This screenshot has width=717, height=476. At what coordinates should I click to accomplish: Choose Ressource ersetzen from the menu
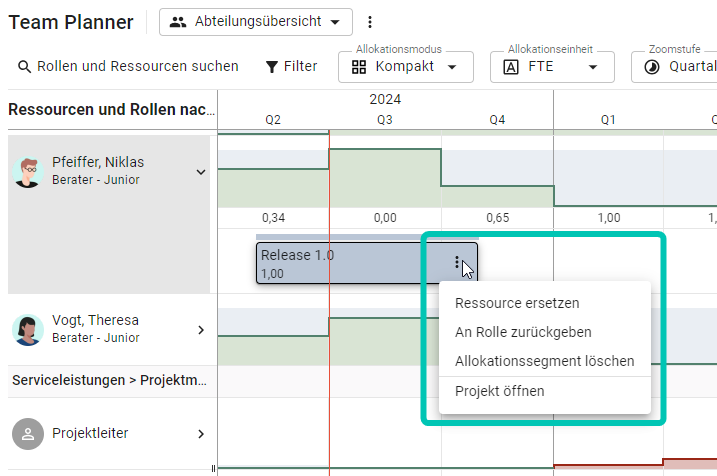[x=545, y=303]
